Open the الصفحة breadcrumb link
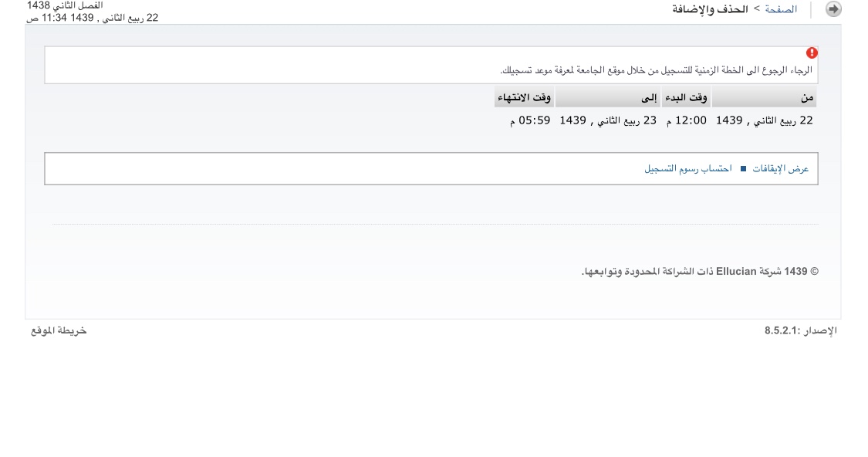This screenshot has width=868, height=457. [x=781, y=8]
